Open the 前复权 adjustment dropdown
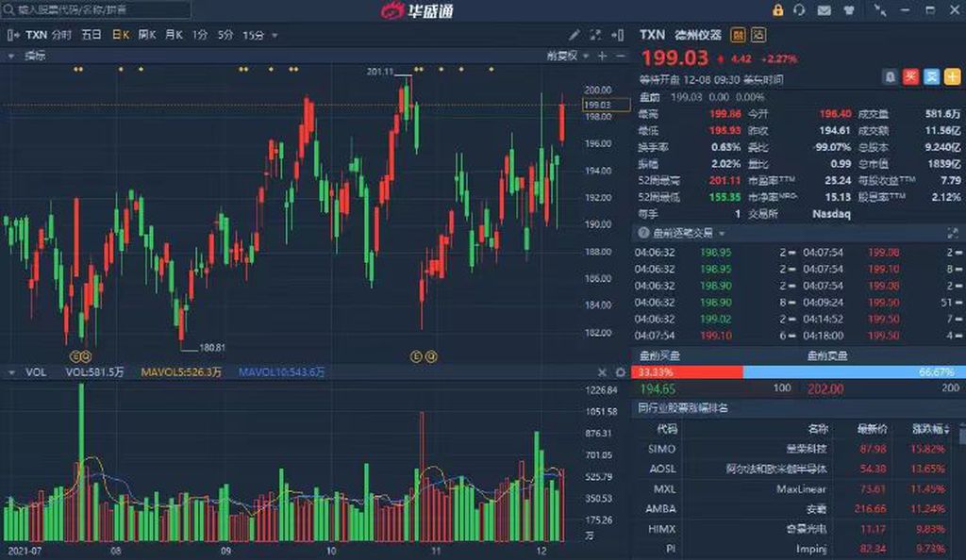 pyautogui.click(x=567, y=56)
